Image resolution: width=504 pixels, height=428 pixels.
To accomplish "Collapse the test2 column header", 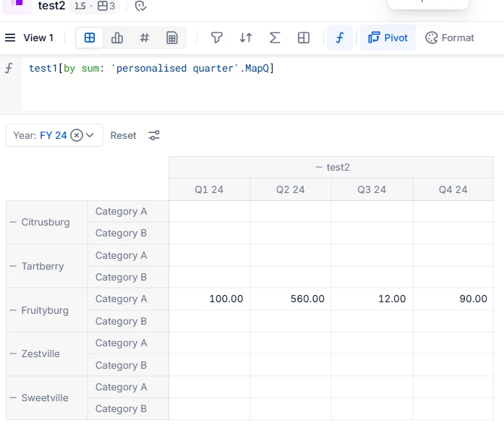I will pyautogui.click(x=318, y=167).
